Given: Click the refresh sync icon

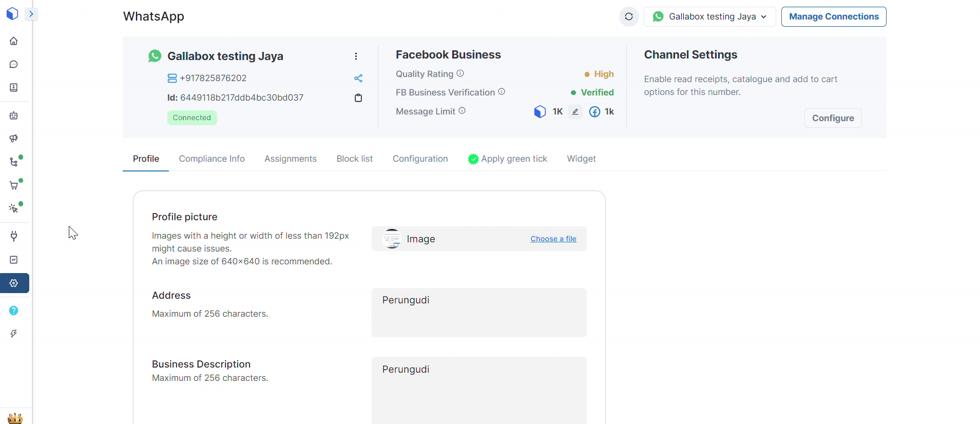Looking at the screenshot, I should click(629, 17).
